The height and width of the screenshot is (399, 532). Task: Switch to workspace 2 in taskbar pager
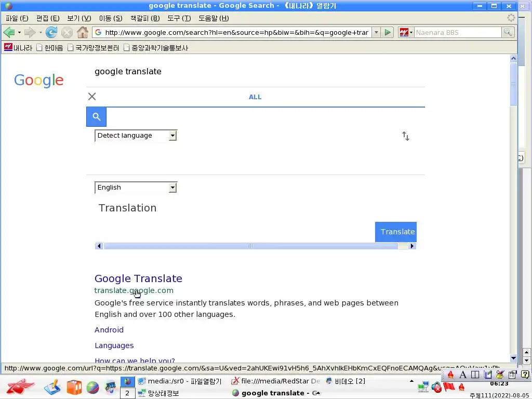point(127,393)
